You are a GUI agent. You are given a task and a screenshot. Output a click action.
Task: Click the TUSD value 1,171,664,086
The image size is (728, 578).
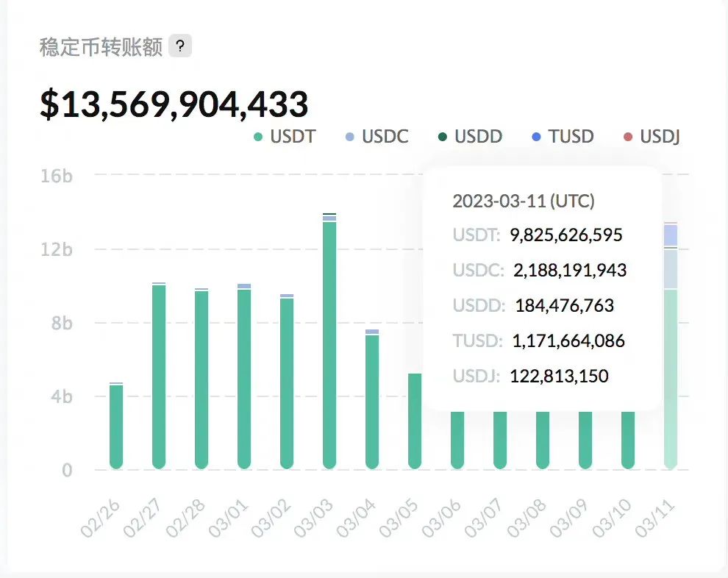[x=568, y=340]
